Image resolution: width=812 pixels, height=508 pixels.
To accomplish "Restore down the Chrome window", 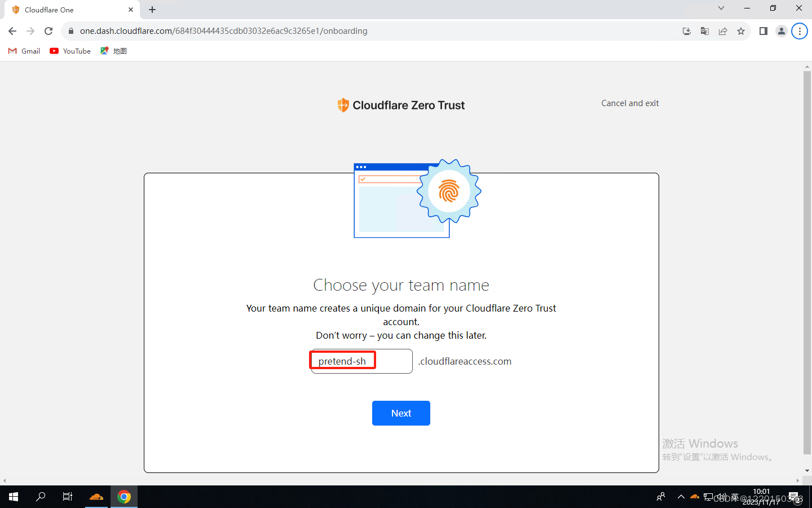I will pyautogui.click(x=773, y=8).
